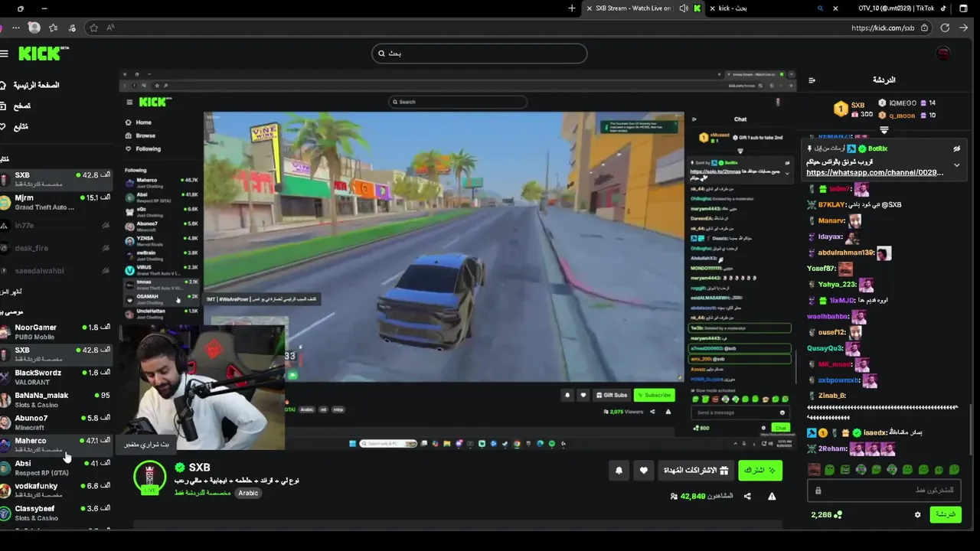Mute the SXB Stream tab audio
Image resolution: width=980 pixels, height=551 pixels.
coord(683,8)
